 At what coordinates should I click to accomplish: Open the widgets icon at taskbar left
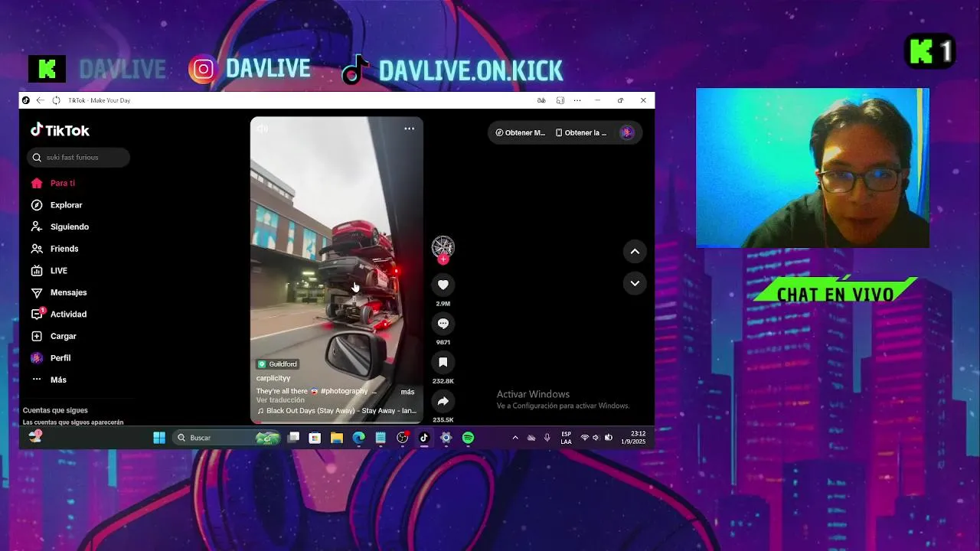pos(35,436)
